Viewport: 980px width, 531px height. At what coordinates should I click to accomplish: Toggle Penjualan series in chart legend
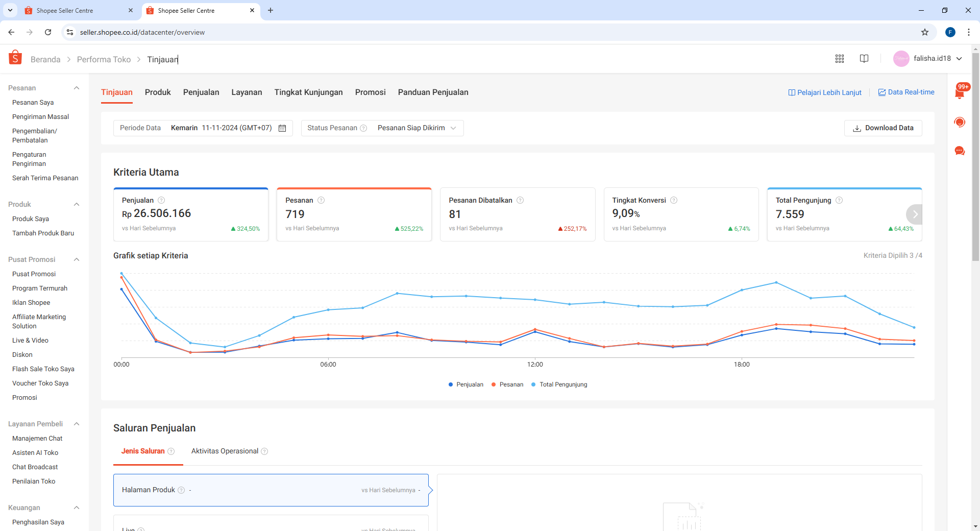pos(465,384)
